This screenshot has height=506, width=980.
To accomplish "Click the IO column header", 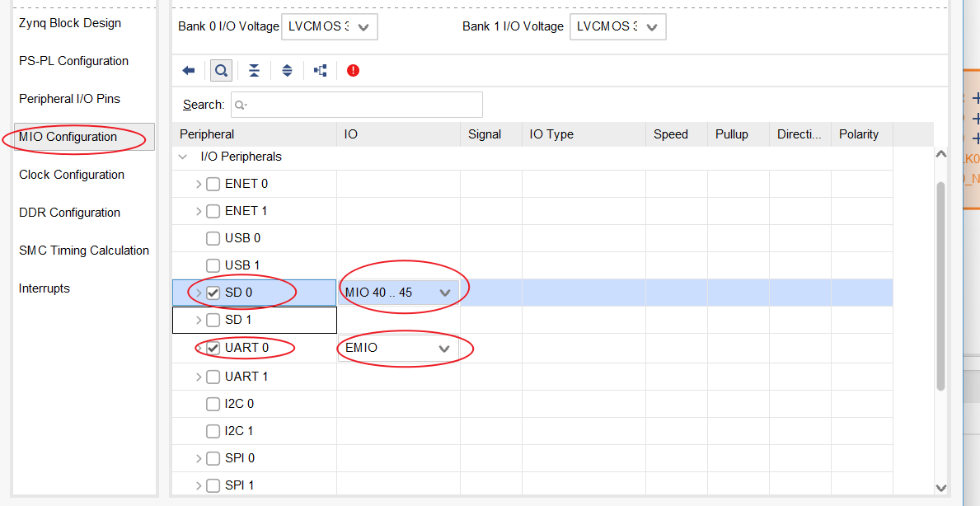I will point(399,134).
